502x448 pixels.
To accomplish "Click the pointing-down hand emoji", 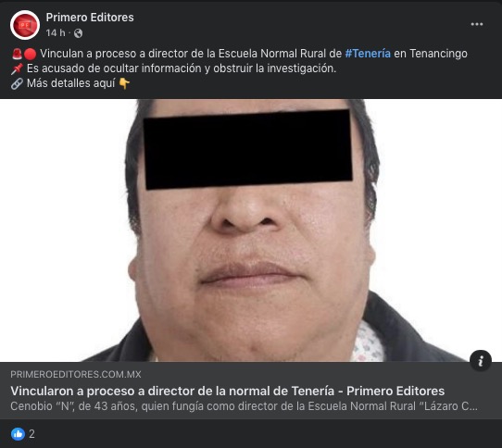I will click(x=124, y=83).
